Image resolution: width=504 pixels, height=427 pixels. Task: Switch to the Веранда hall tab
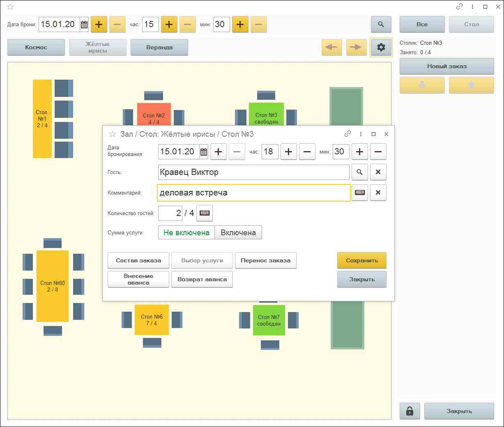159,48
